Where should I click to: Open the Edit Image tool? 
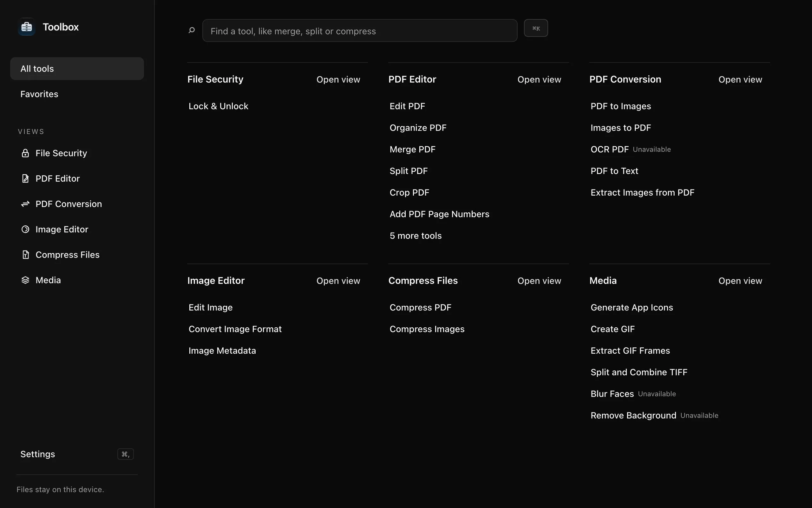click(210, 307)
